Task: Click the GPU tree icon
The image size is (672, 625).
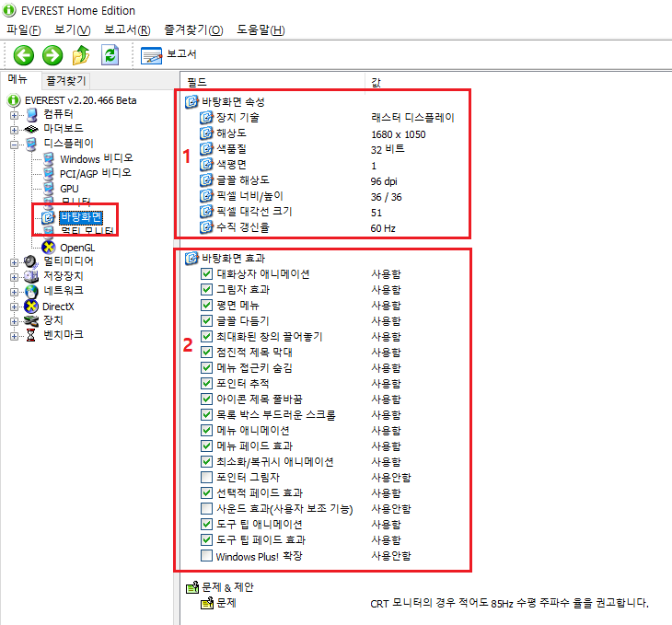Action: pyautogui.click(x=49, y=189)
